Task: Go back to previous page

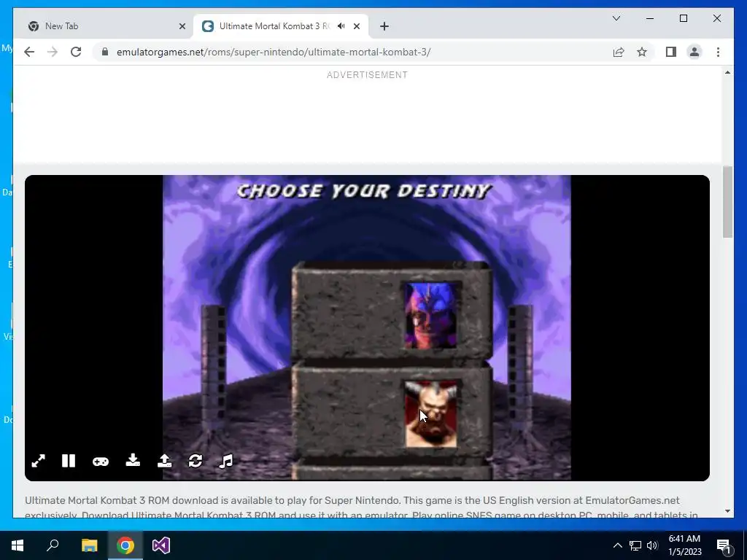Action: click(29, 52)
